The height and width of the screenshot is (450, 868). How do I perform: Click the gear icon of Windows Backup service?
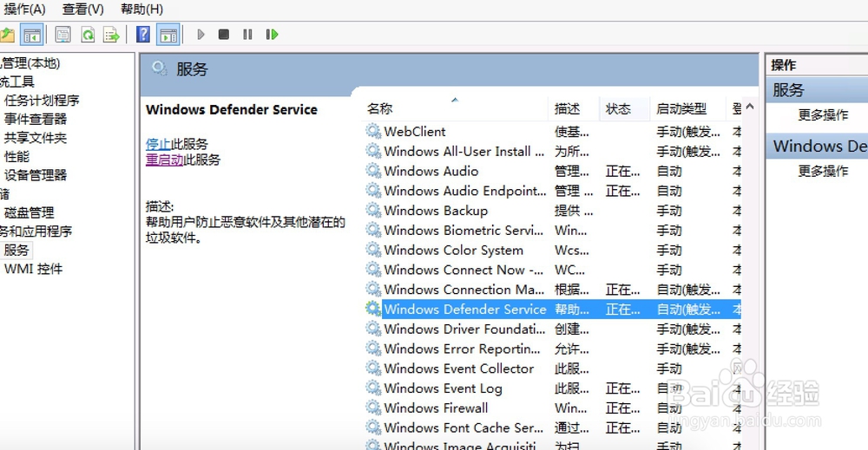[373, 210]
